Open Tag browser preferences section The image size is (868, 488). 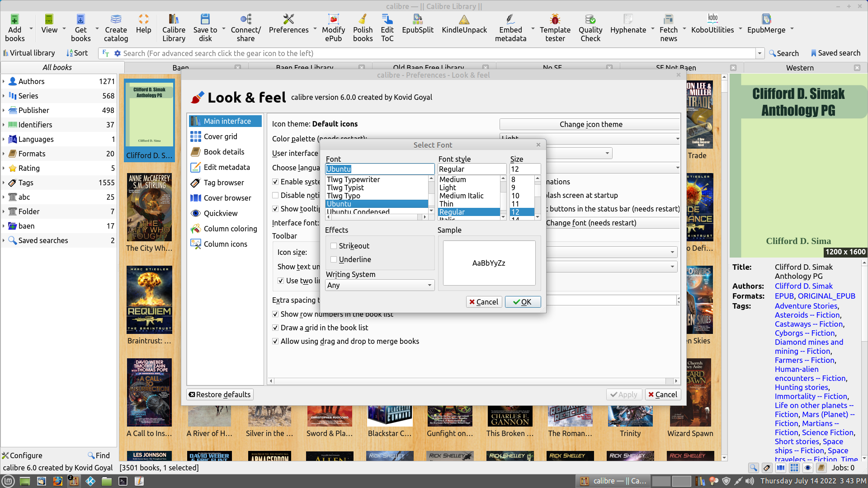tap(223, 183)
